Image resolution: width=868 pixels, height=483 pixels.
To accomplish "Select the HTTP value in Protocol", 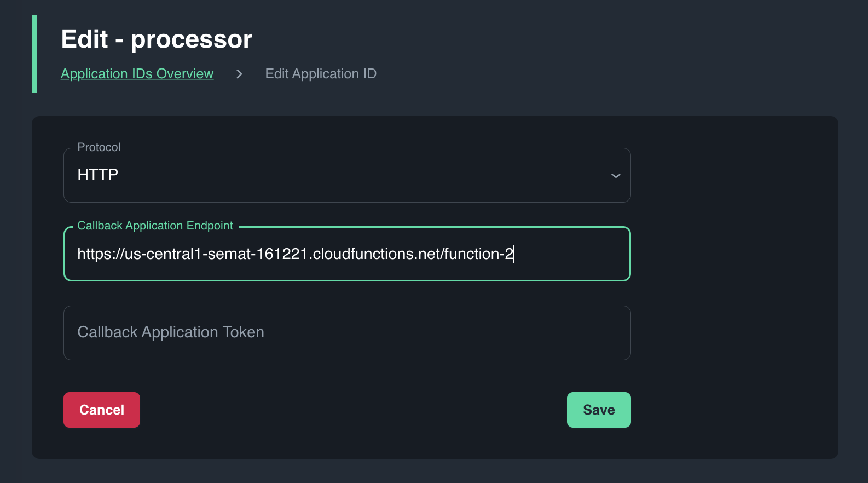I will pyautogui.click(x=98, y=175).
